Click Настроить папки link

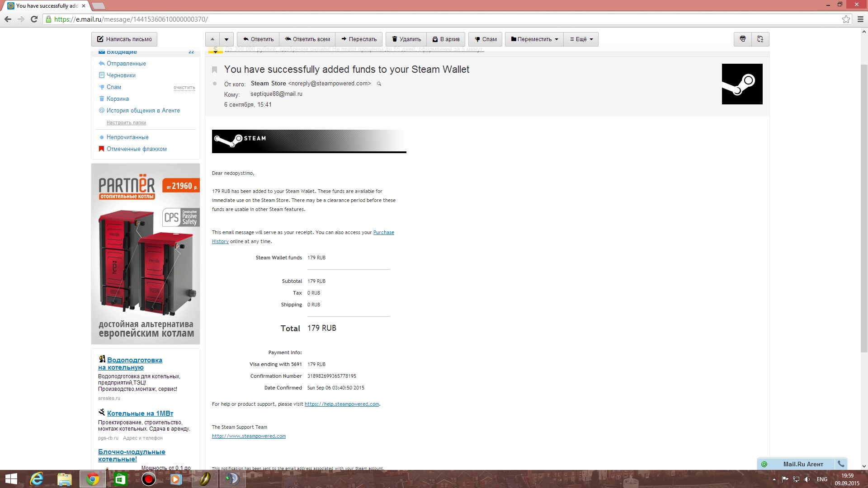126,123
